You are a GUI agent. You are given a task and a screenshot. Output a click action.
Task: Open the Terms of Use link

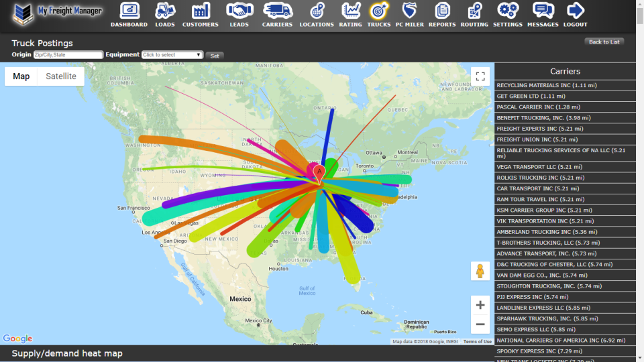pyautogui.click(x=477, y=341)
